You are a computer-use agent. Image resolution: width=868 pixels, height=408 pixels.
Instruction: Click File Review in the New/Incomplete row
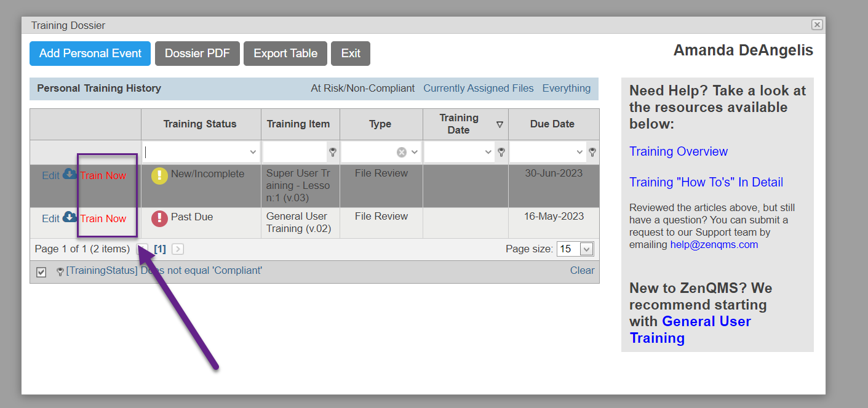point(381,174)
